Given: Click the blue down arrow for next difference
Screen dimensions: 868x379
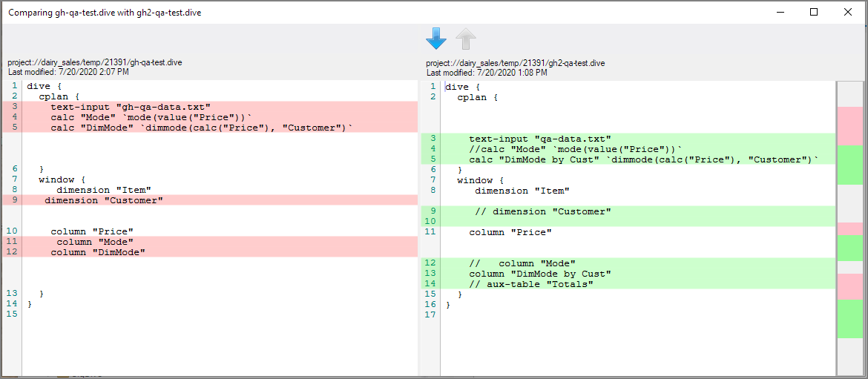Looking at the screenshot, I should 436,39.
